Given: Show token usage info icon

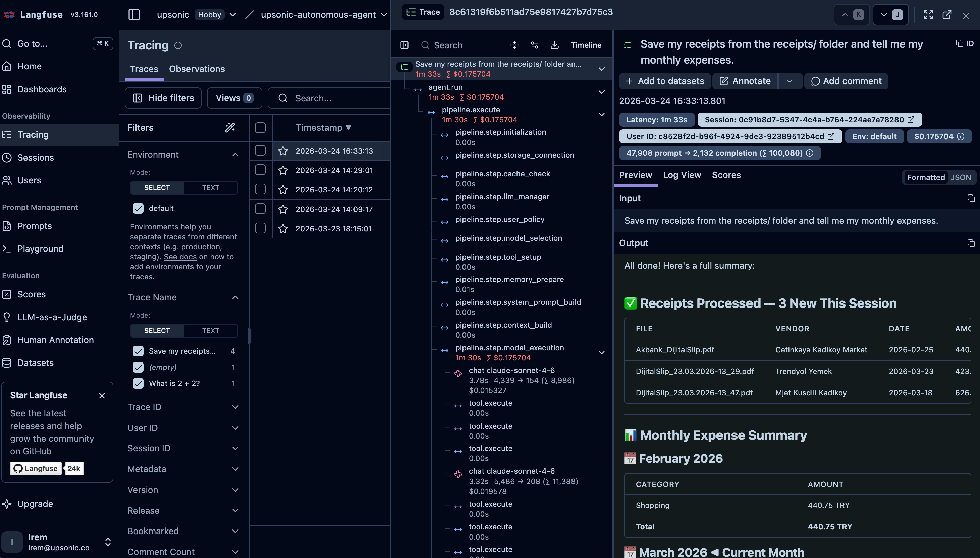Looking at the screenshot, I should (x=809, y=153).
